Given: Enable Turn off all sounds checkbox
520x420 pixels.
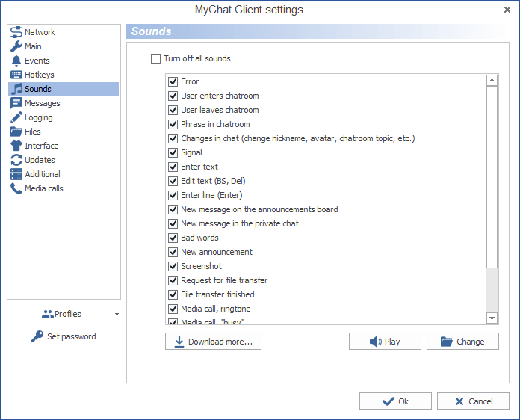Looking at the screenshot, I should pos(156,58).
